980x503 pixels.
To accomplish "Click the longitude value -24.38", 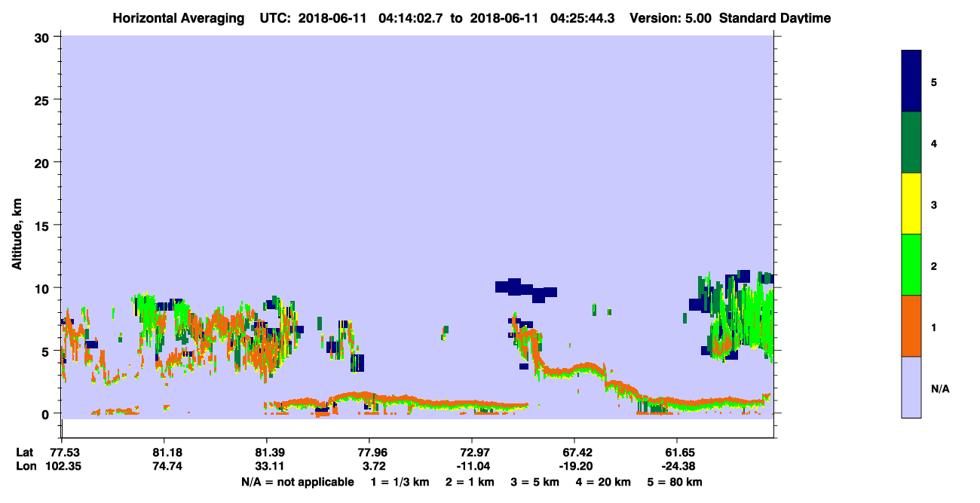I will click(677, 465).
